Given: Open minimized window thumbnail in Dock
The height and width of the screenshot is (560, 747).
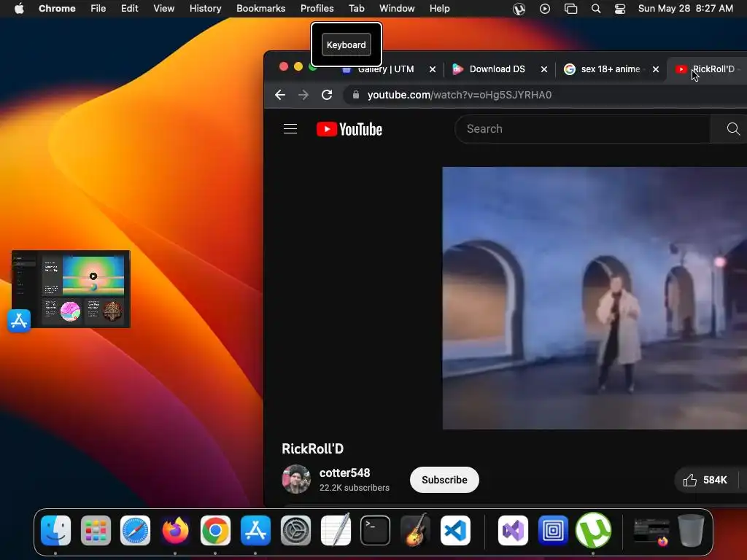Looking at the screenshot, I should [651, 532].
